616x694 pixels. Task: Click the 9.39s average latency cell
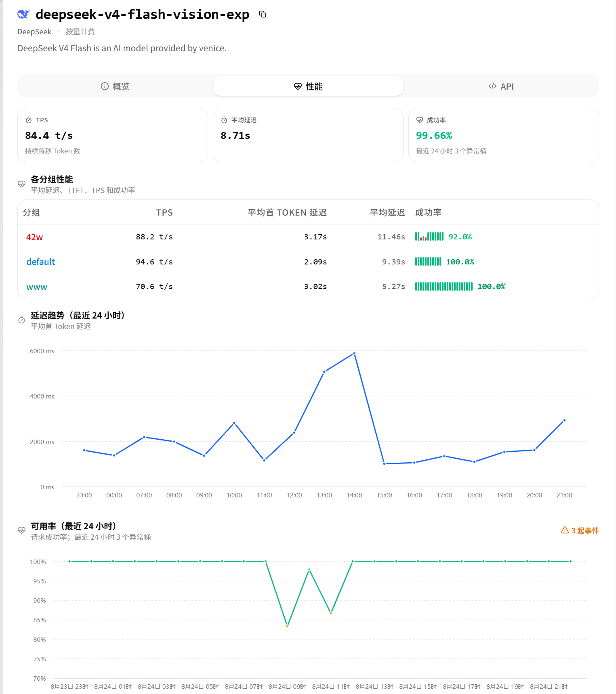393,262
